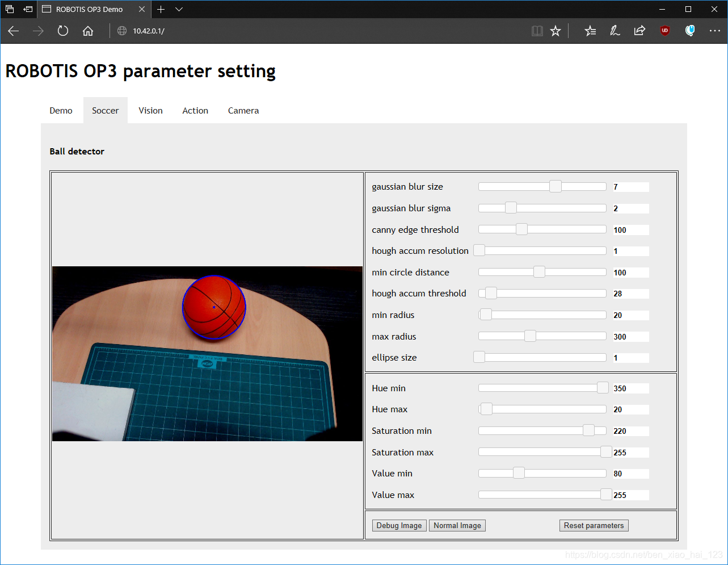This screenshot has height=565, width=728.
Task: Share this page icon
Action: tap(639, 31)
